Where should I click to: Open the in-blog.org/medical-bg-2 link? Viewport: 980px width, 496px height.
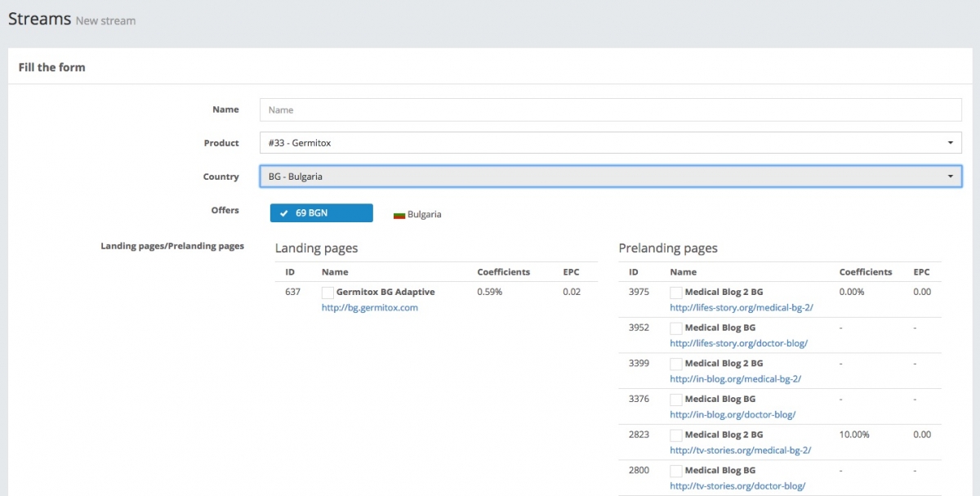735,379
